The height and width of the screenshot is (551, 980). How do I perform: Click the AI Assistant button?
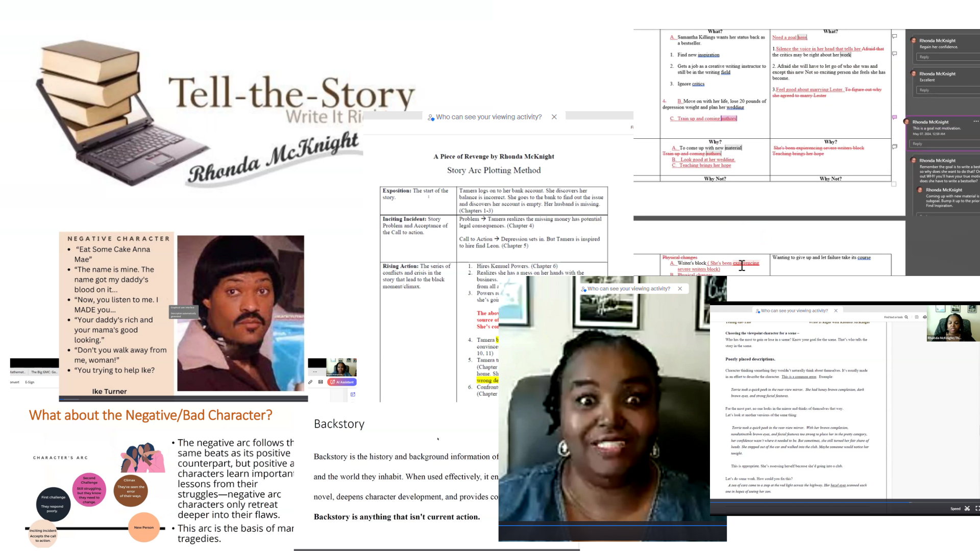tap(342, 382)
